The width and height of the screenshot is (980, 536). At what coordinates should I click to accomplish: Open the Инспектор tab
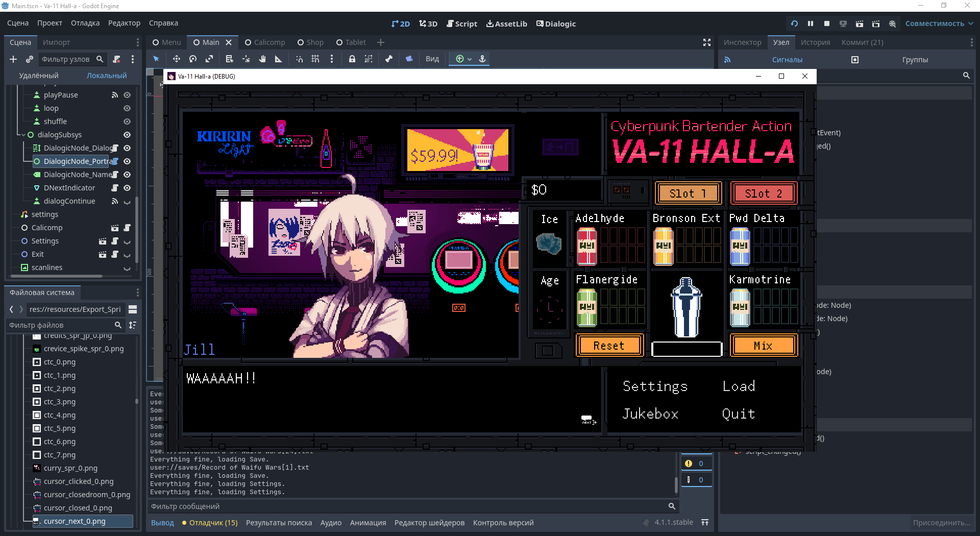coord(742,42)
